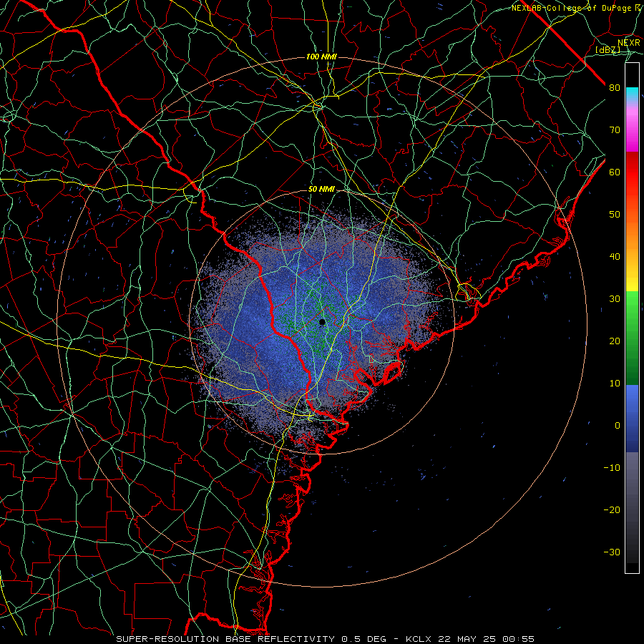Click the '50 NMI' range ring label
This screenshot has height=644, width=644.
tap(321, 190)
